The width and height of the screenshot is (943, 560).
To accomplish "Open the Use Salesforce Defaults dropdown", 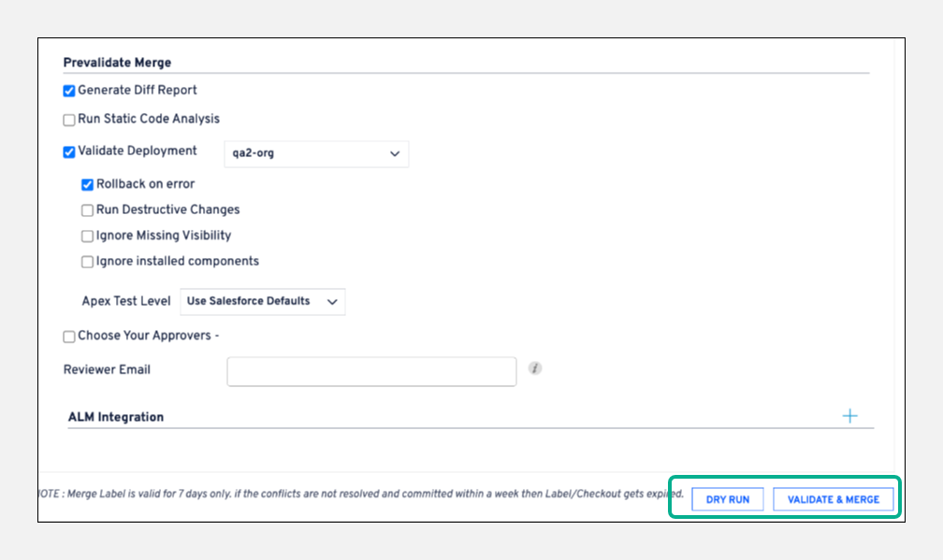I will 262,301.
